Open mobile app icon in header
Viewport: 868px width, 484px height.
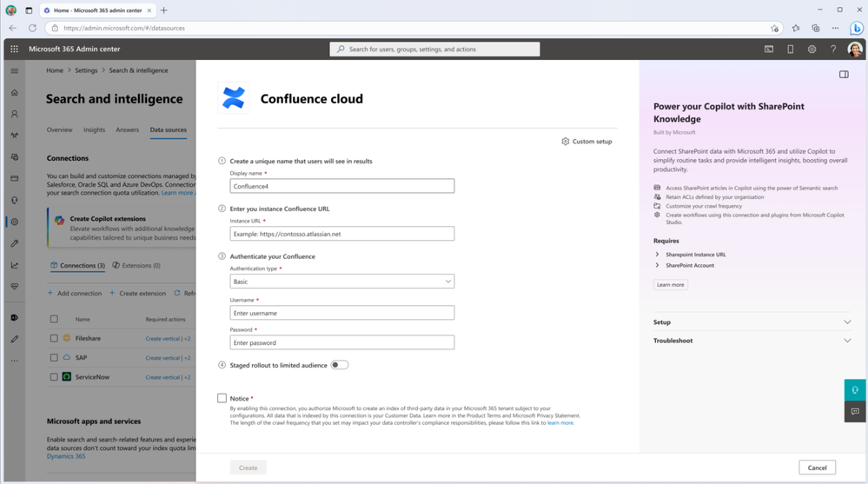click(791, 50)
